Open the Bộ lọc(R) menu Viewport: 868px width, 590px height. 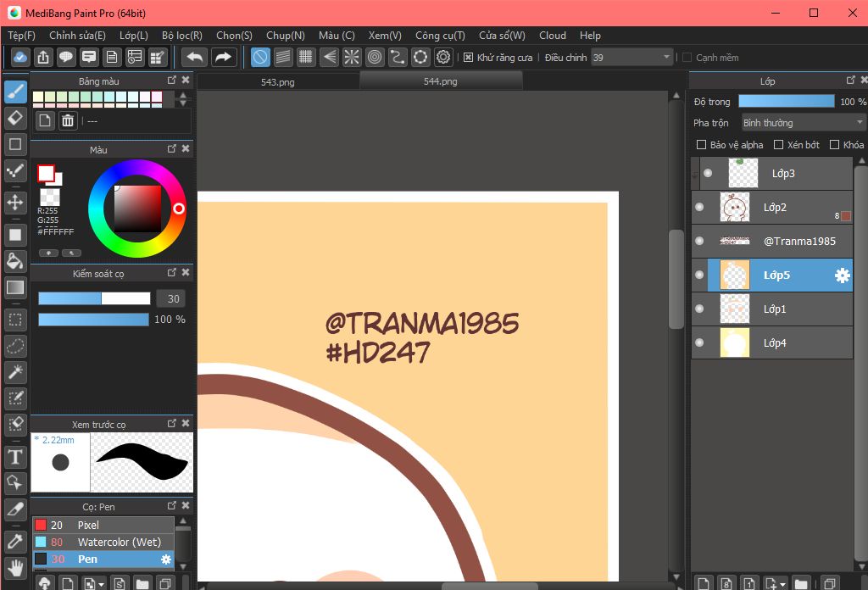tap(182, 36)
